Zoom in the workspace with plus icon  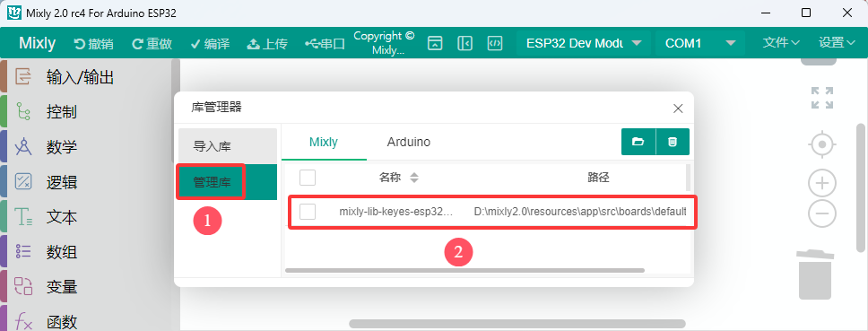click(x=822, y=183)
